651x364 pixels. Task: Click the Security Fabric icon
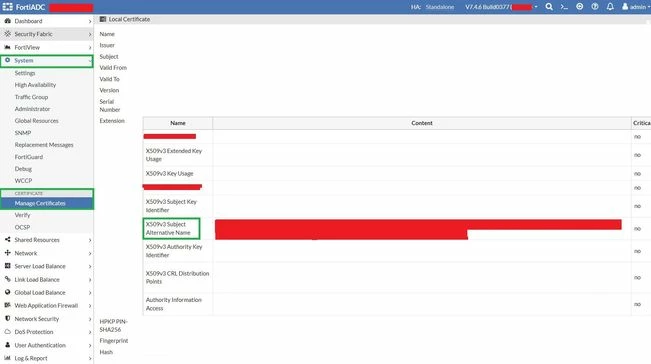pos(7,34)
